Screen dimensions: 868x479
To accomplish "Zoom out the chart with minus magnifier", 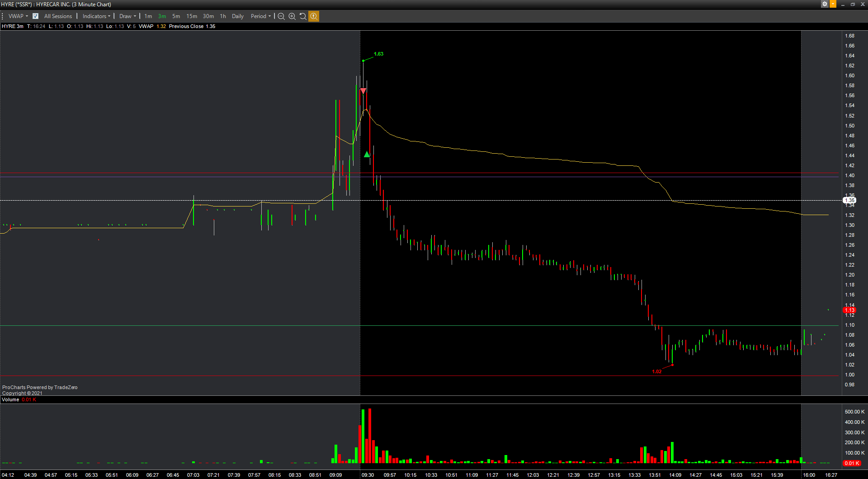I will tap(281, 16).
